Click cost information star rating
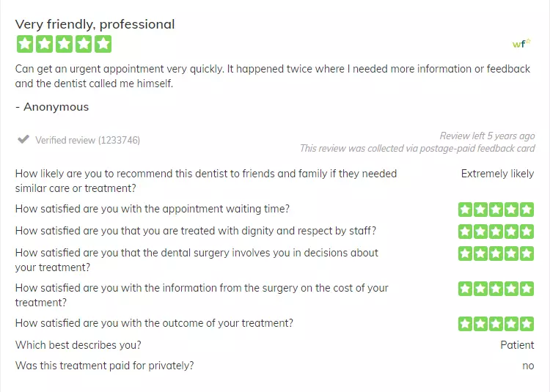Image resolution: width=550 pixels, height=392 pixels. point(496,289)
